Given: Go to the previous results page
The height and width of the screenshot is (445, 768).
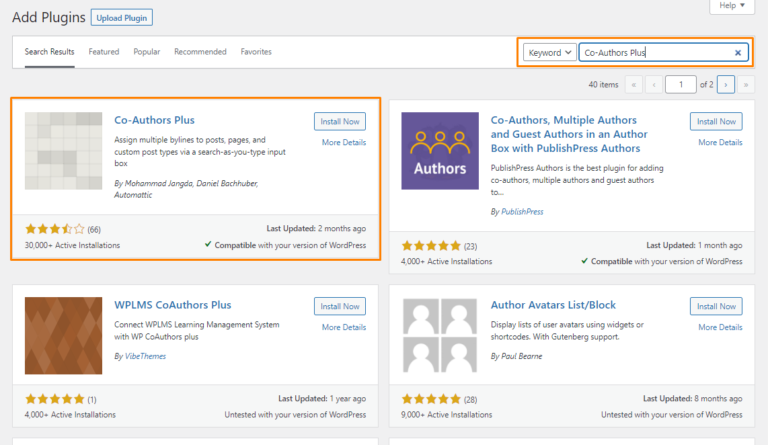Looking at the screenshot, I should (654, 85).
